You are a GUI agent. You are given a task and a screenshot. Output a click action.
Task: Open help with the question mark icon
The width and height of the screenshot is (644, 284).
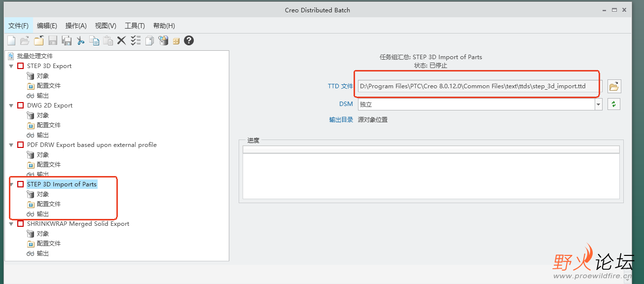pyautogui.click(x=188, y=40)
